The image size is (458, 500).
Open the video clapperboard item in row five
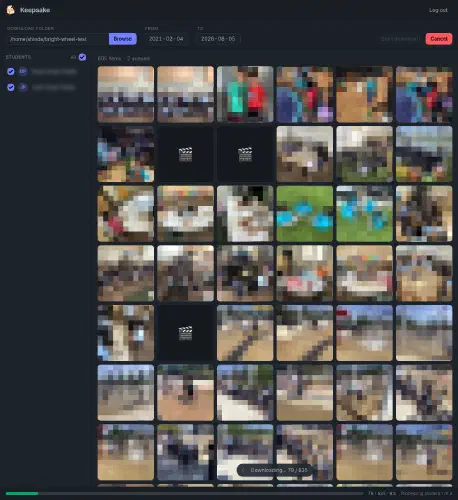[185, 333]
